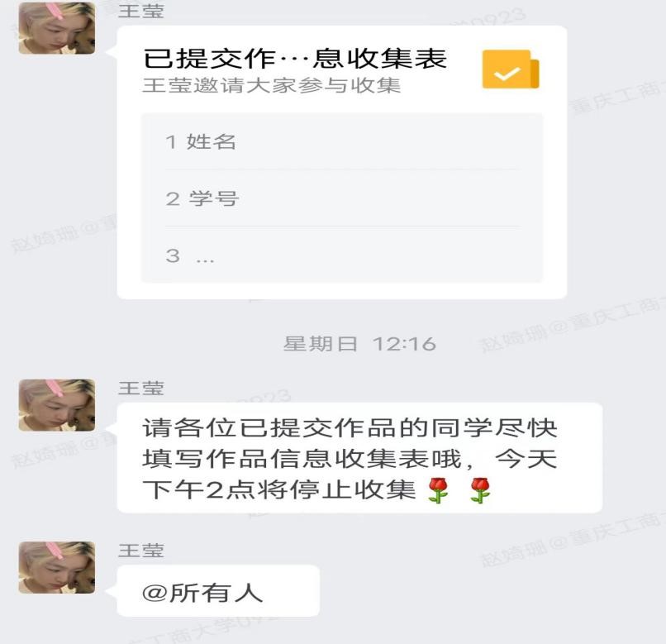This screenshot has height=644, width=666.
Task: Tap 王莹's avatar beside the reminder message
Action: [x=57, y=405]
